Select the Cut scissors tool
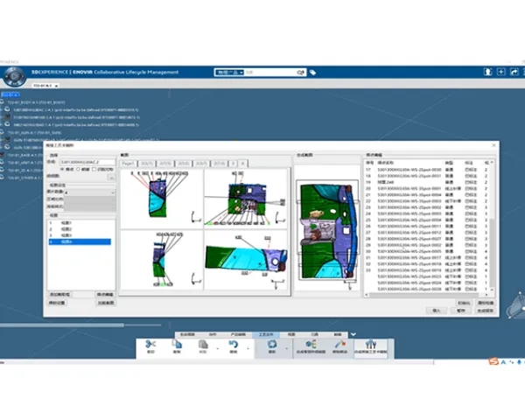Viewport: 525px width, 420px height. [150, 346]
